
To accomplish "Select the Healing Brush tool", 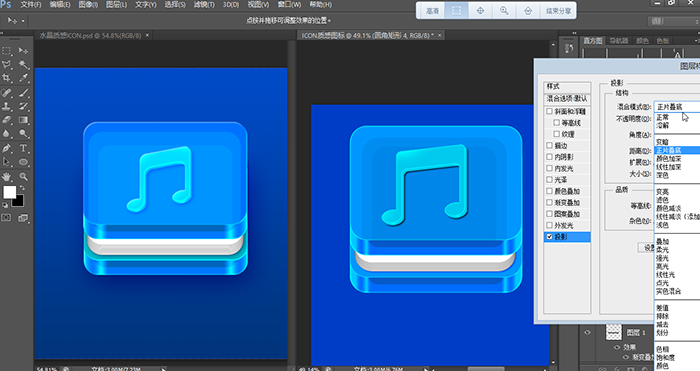I will (7, 92).
